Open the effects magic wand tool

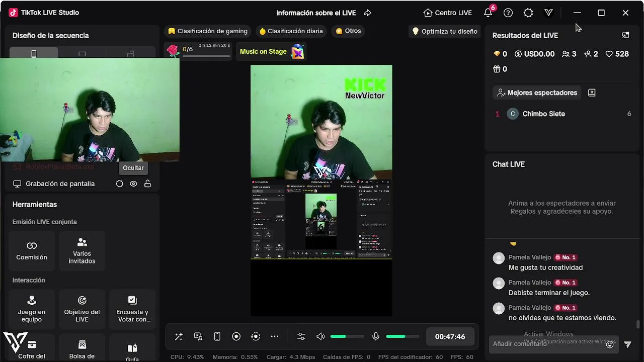tap(179, 337)
